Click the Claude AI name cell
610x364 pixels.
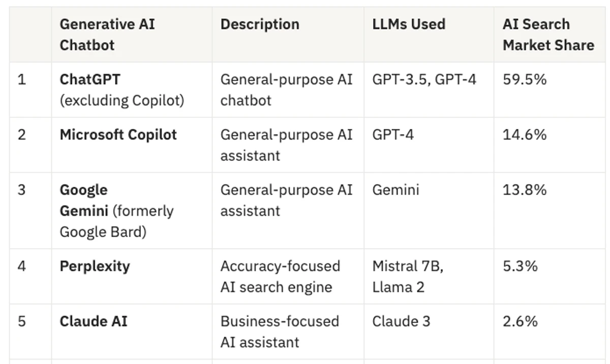tap(93, 322)
